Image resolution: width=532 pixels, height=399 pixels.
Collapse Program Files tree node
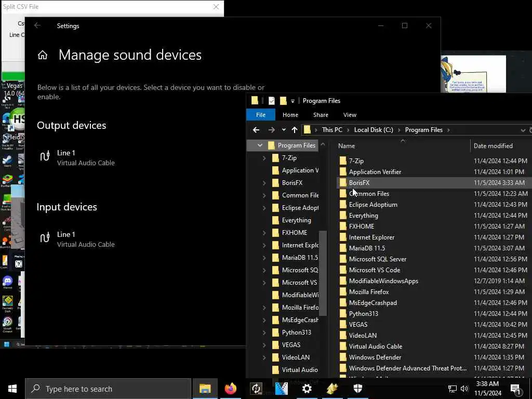[260, 145]
